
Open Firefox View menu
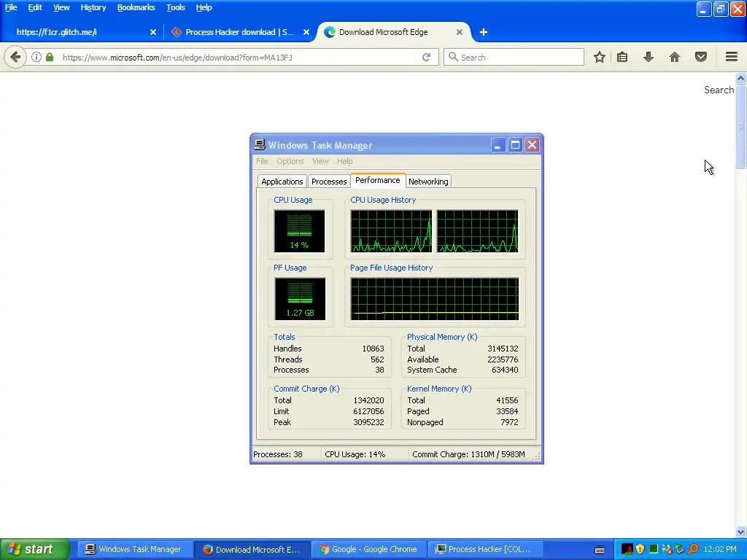pyautogui.click(x=61, y=7)
